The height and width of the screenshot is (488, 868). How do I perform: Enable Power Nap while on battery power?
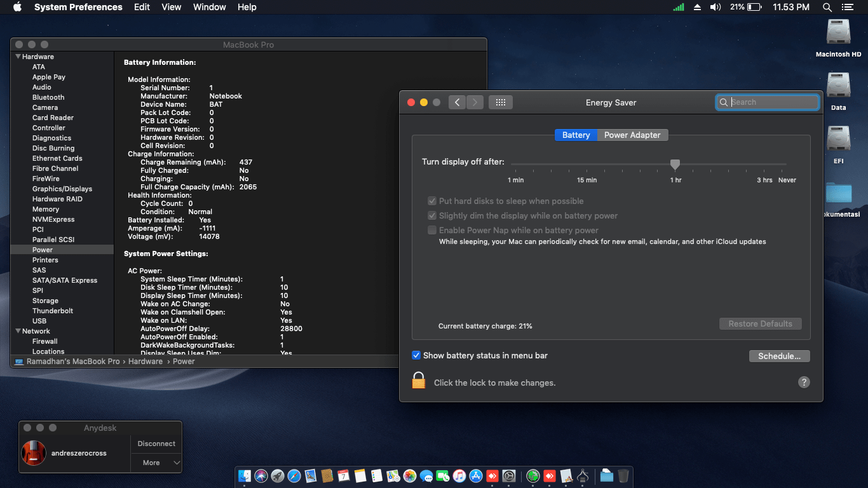433,230
